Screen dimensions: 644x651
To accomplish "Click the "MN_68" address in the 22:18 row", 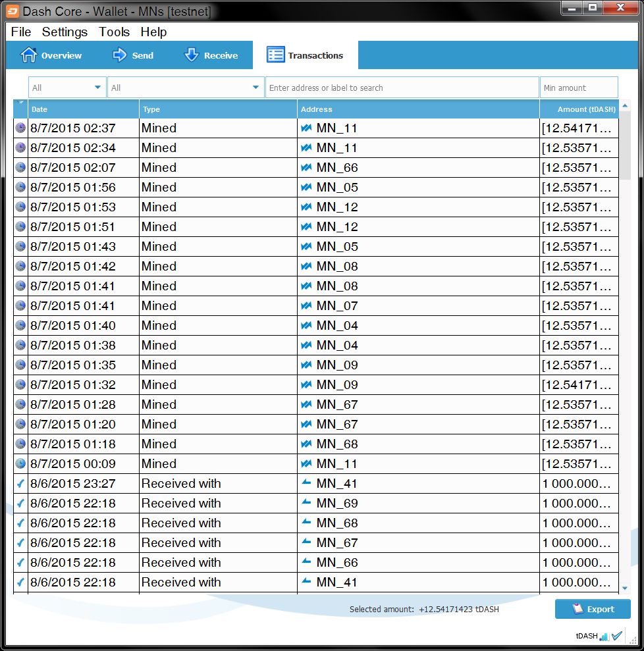I will click(x=337, y=523).
